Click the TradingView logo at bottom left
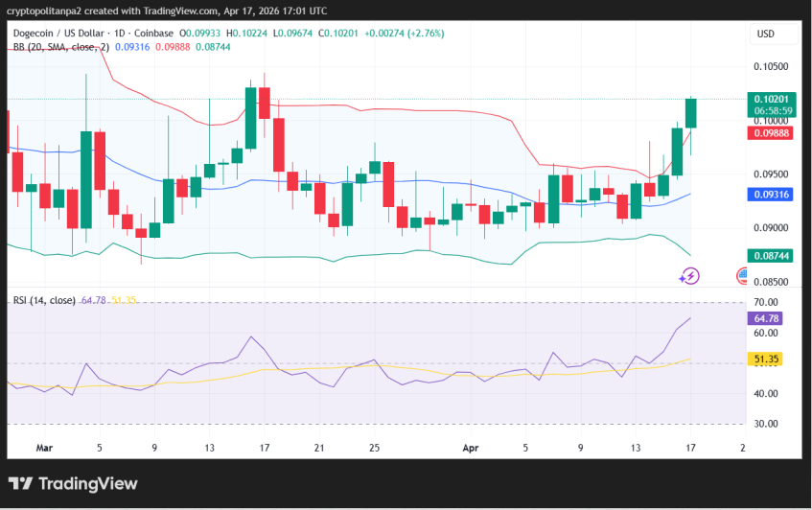 pyautogui.click(x=73, y=484)
